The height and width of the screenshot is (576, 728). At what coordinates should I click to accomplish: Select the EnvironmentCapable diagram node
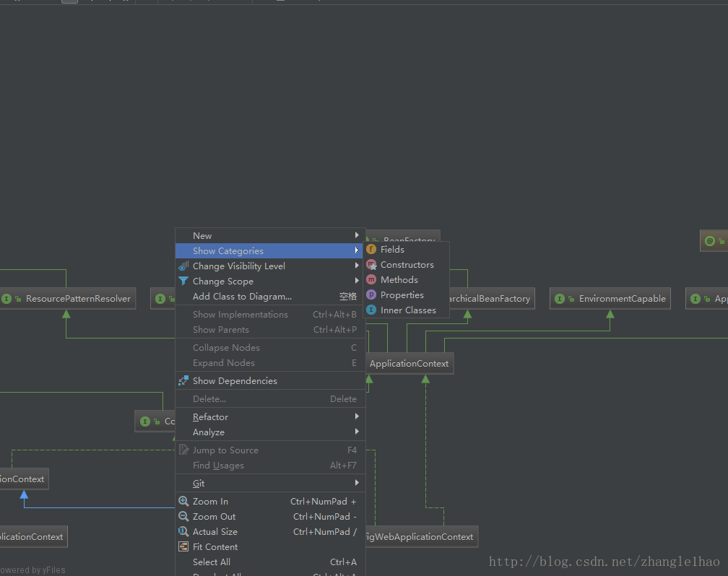click(610, 298)
